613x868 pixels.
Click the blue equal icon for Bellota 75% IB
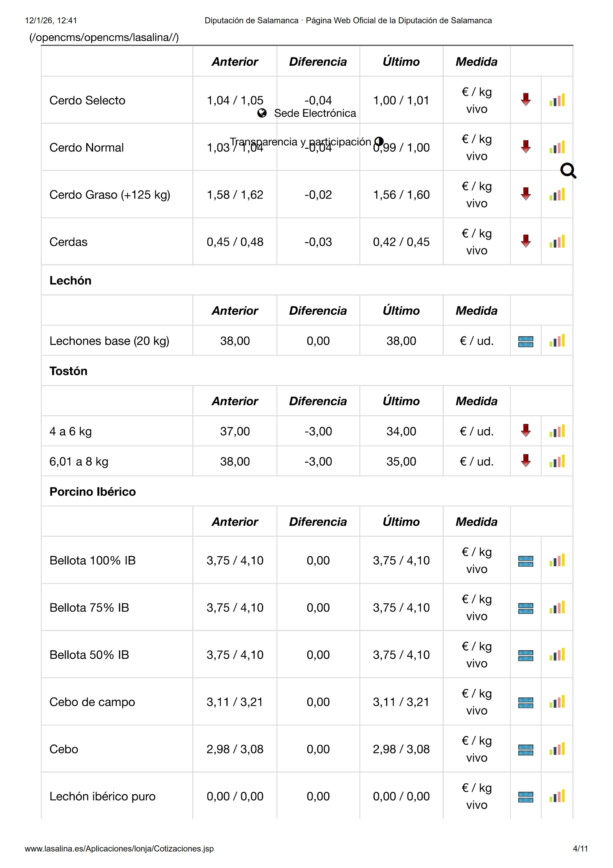(x=526, y=608)
